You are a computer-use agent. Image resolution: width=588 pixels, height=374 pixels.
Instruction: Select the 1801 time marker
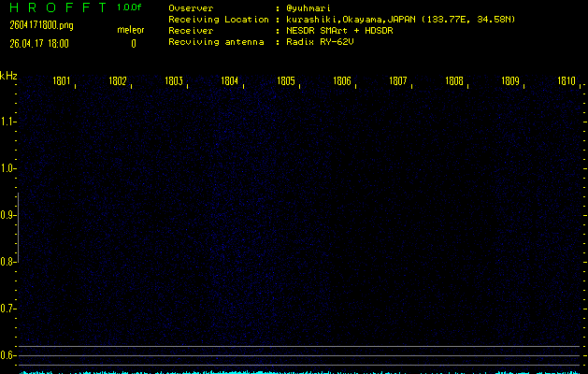(x=62, y=81)
